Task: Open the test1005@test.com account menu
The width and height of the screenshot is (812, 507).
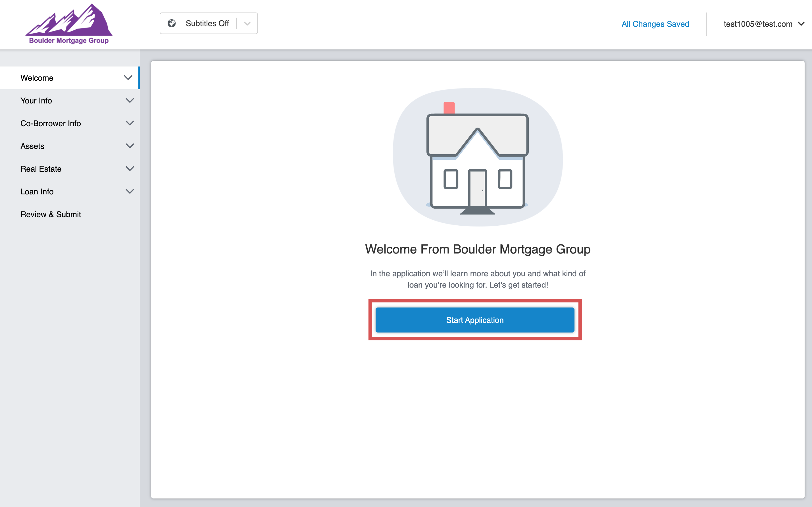Action: (x=763, y=24)
